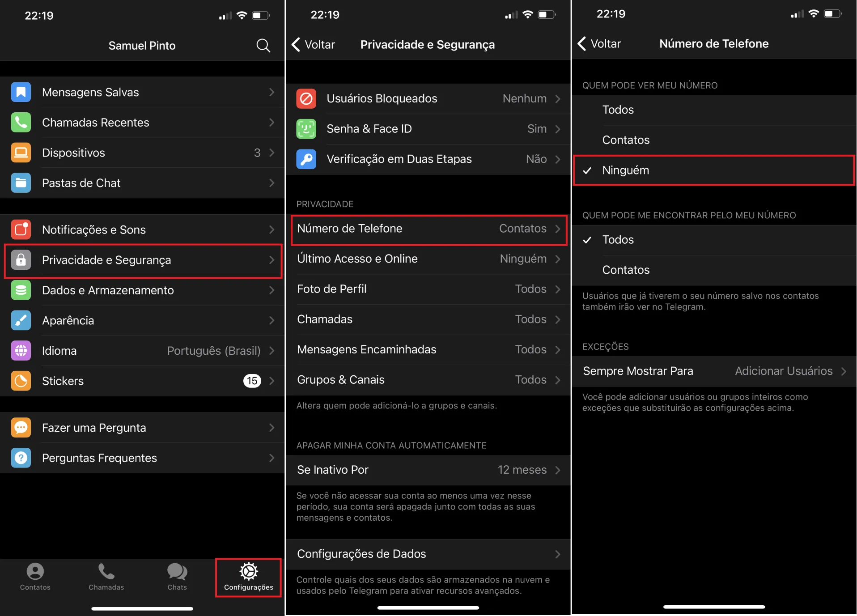Tap the Perguntas Frequentes question icon
The height and width of the screenshot is (616, 857).
21,458
